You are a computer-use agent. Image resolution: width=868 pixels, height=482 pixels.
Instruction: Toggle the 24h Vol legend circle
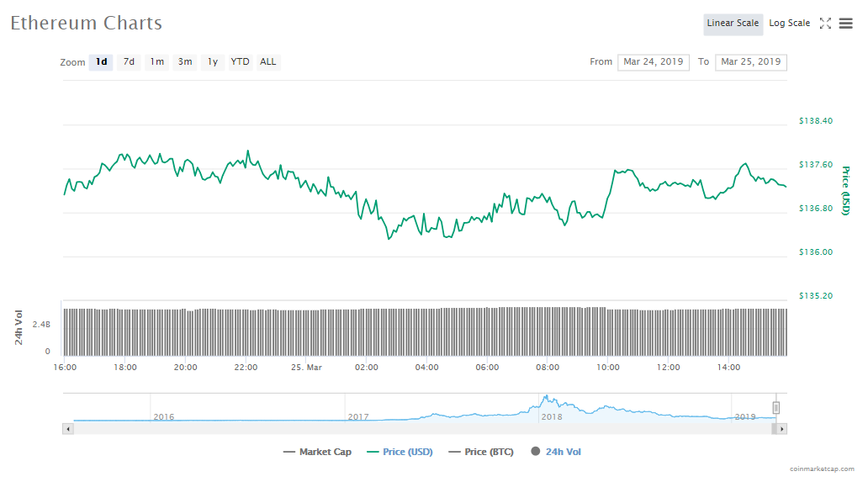coord(535,452)
